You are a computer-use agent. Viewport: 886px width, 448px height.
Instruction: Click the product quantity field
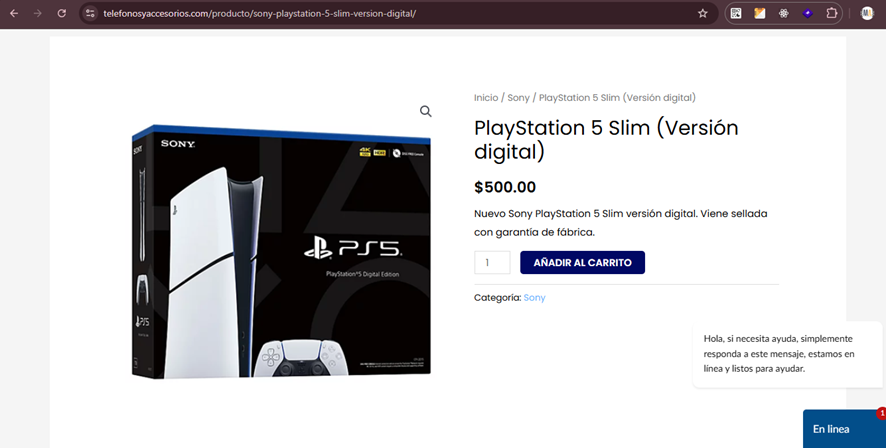click(x=492, y=263)
